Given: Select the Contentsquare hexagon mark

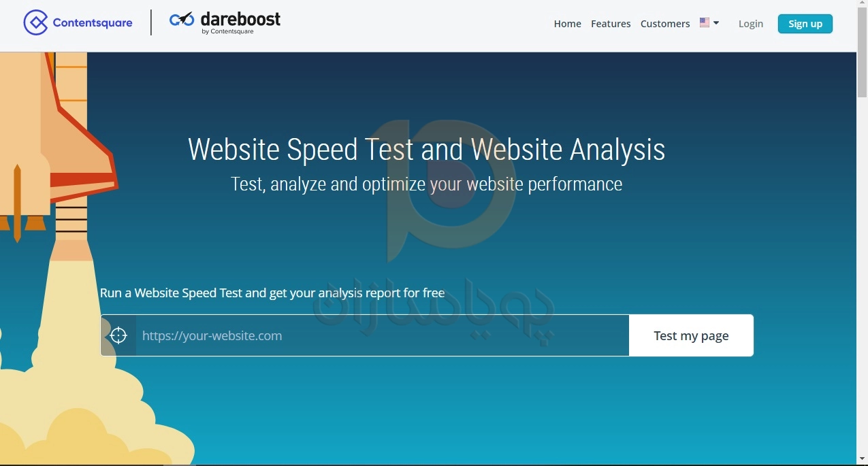Looking at the screenshot, I should click(36, 22).
